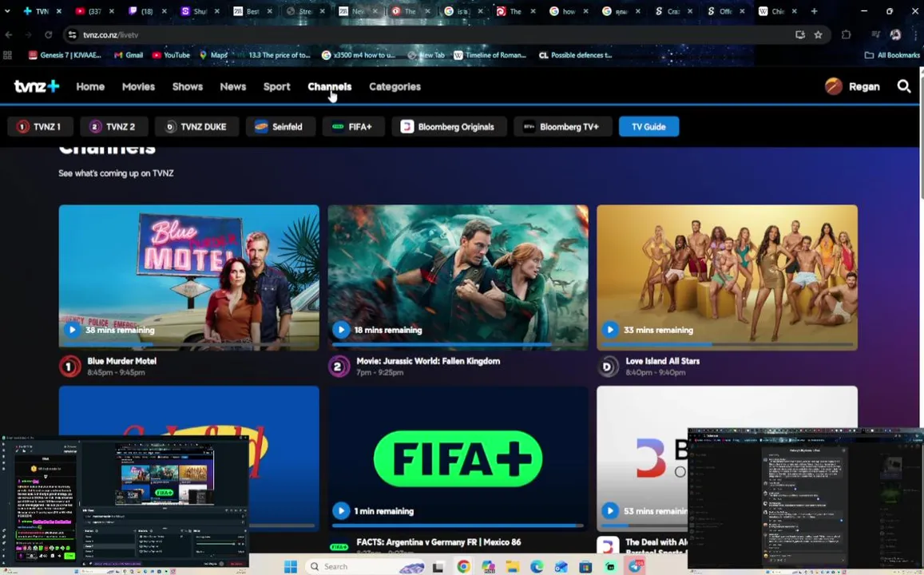Select the Bloomberg Originals channel pill

coord(449,127)
